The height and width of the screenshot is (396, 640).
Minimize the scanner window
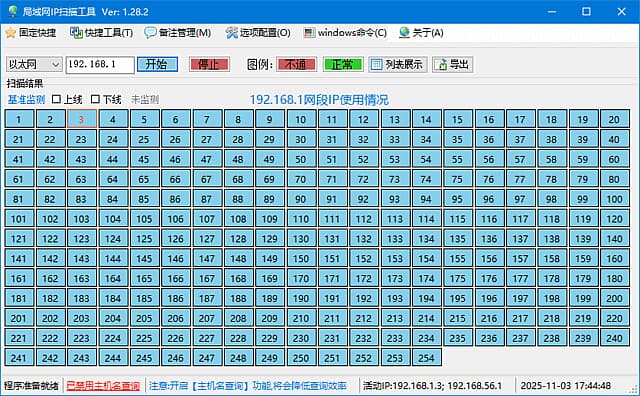[x=552, y=11]
